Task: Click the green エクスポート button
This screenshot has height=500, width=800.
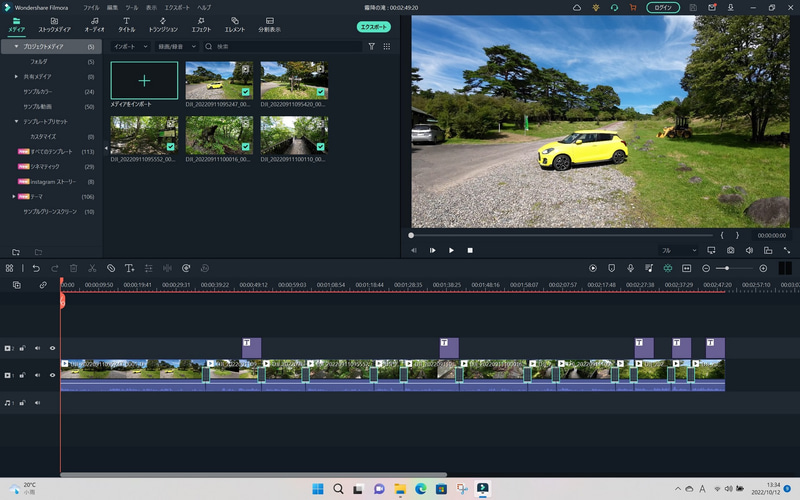Action: [x=373, y=27]
